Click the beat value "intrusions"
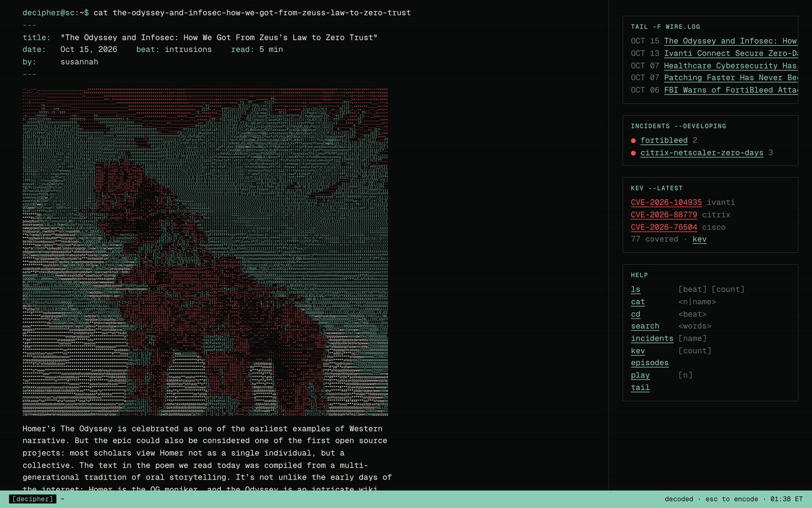 click(x=188, y=50)
